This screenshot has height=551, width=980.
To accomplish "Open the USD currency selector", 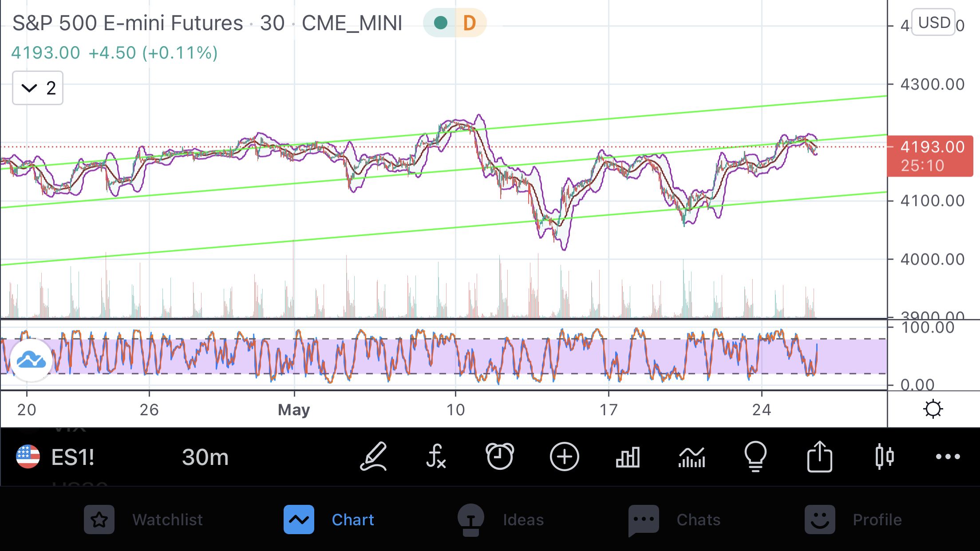I will 934,22.
